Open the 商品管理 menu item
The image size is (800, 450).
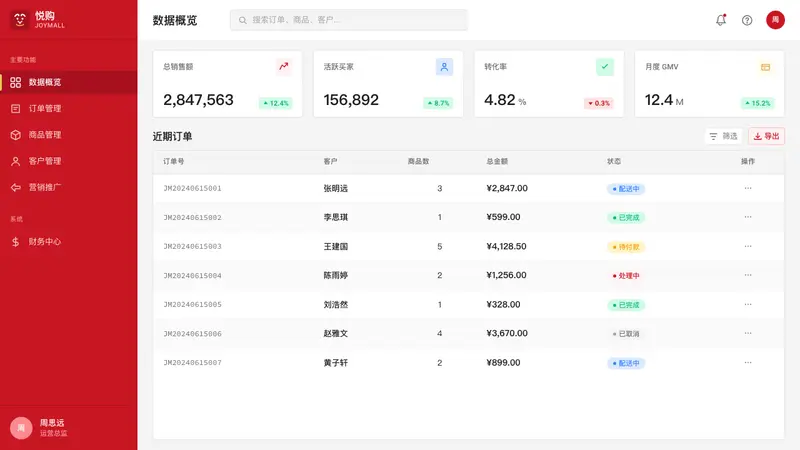[x=68, y=135]
